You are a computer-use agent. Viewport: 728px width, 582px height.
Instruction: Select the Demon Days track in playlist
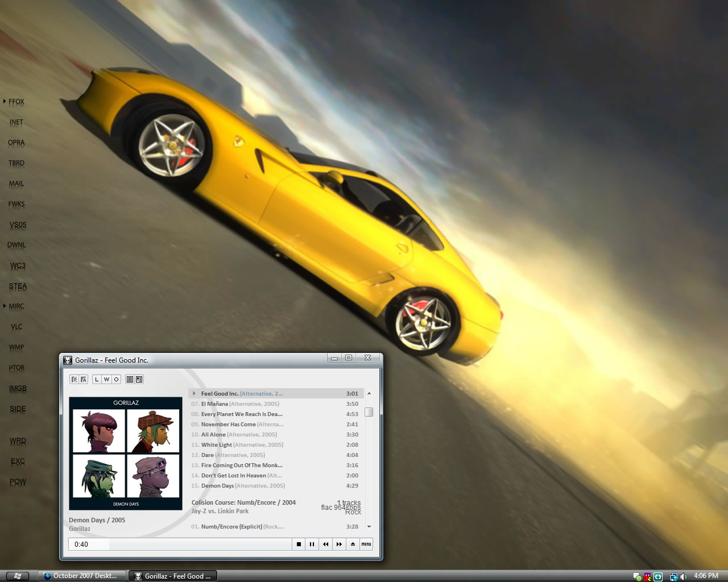pyautogui.click(x=217, y=486)
